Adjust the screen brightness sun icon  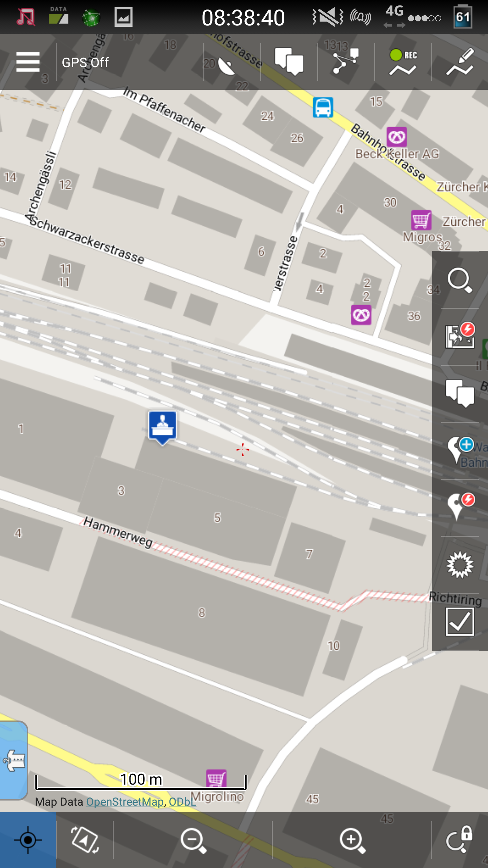click(x=460, y=565)
